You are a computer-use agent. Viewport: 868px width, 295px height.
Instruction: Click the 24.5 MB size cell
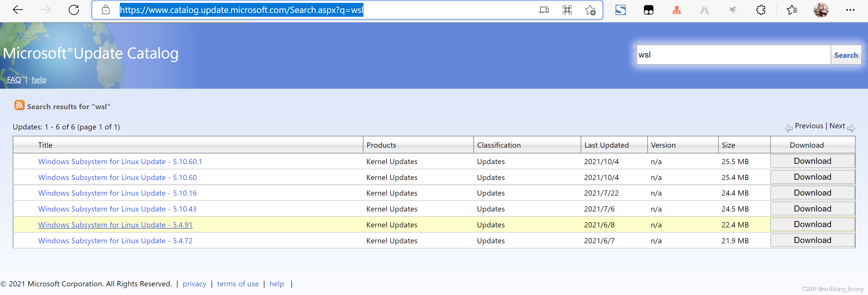735,209
